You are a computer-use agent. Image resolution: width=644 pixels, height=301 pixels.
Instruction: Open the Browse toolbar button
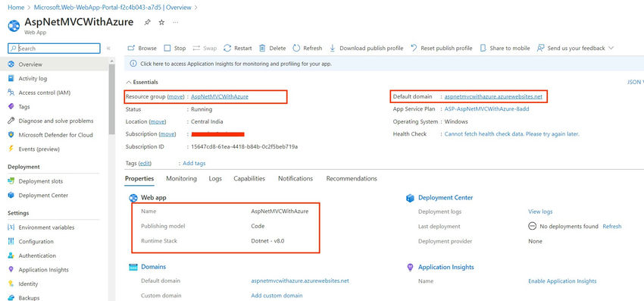tap(142, 48)
